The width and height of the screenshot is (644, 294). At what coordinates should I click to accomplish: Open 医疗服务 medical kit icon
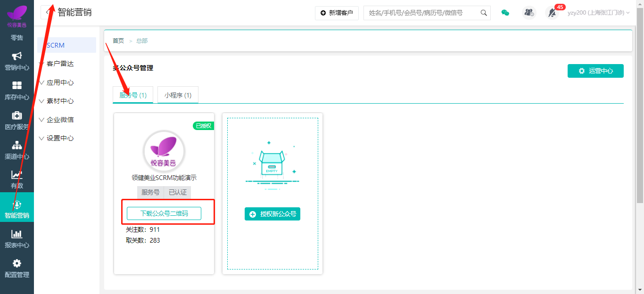(x=17, y=115)
